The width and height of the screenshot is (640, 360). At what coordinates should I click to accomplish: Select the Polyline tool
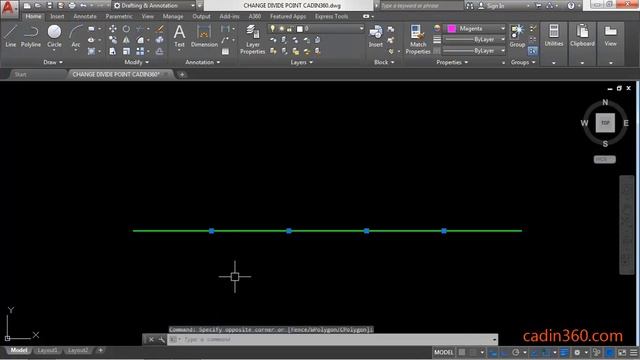pos(31,36)
